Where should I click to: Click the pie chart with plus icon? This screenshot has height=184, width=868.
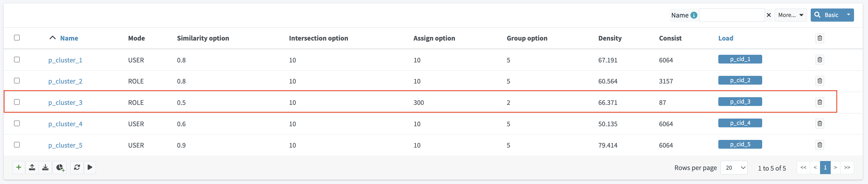pyautogui.click(x=60, y=167)
